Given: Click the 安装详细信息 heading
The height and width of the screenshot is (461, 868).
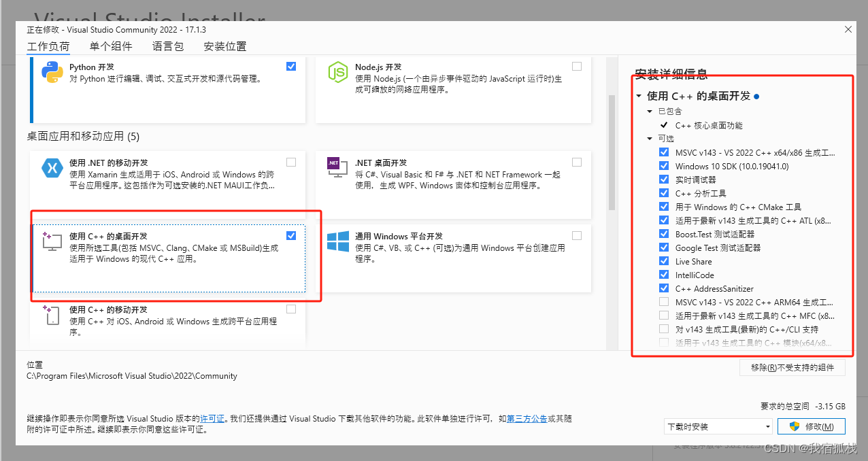Looking at the screenshot, I should [x=671, y=74].
